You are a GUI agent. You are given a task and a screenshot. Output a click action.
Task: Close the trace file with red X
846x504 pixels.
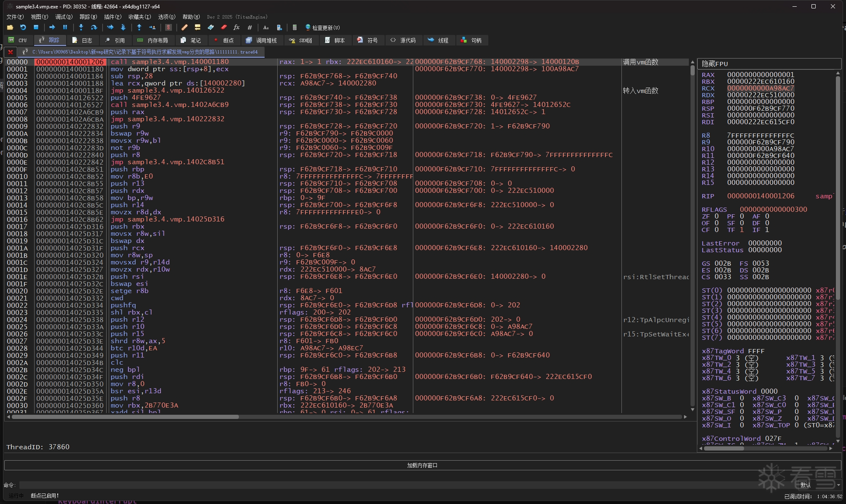tap(11, 52)
